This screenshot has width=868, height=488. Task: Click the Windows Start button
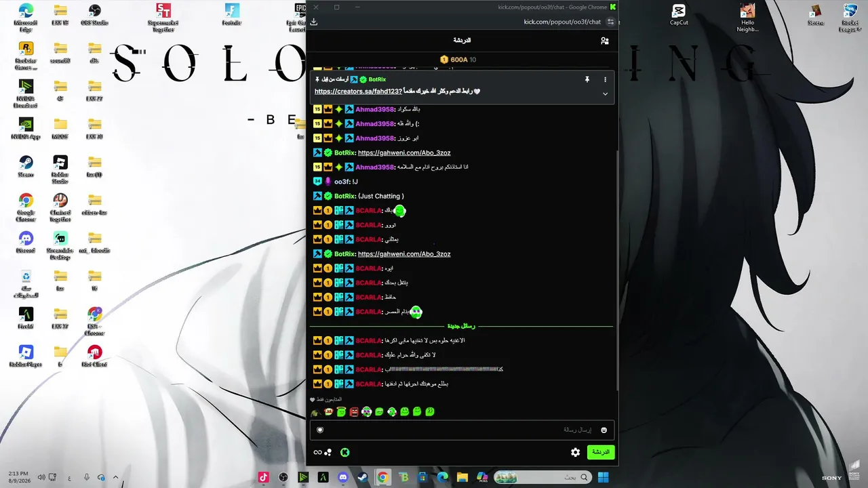click(603, 477)
